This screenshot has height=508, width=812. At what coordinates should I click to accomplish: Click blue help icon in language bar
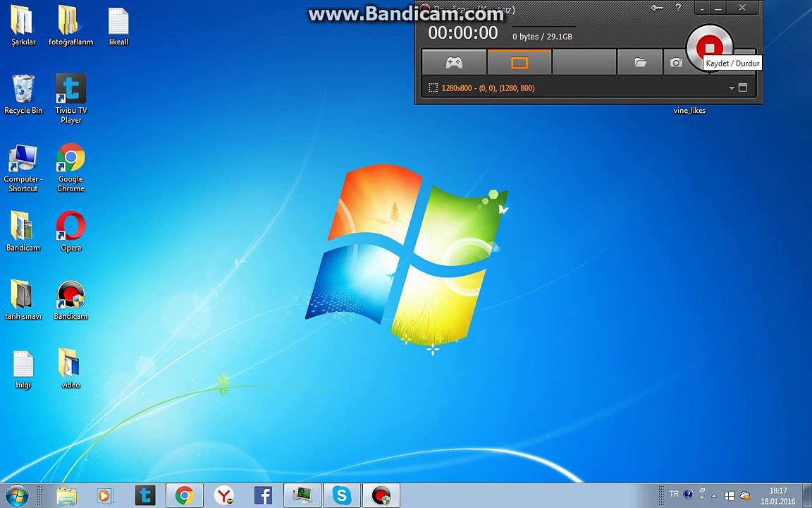pos(688,494)
